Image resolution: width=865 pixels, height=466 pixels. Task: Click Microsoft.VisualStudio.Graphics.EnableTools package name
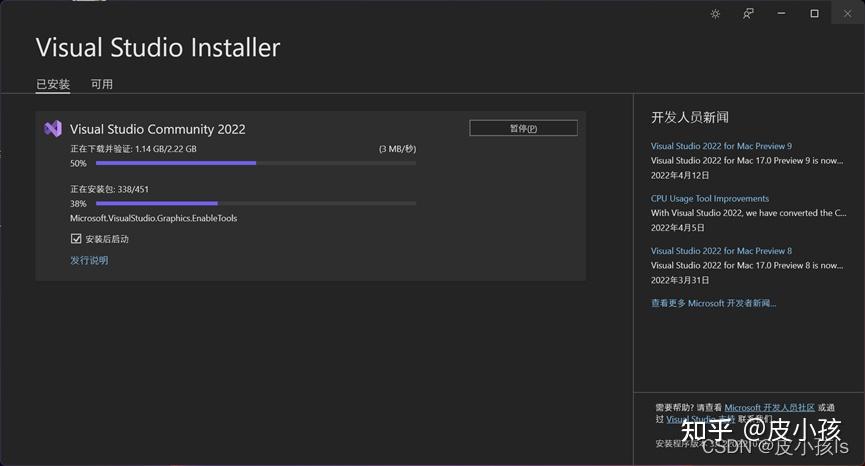[153, 218]
